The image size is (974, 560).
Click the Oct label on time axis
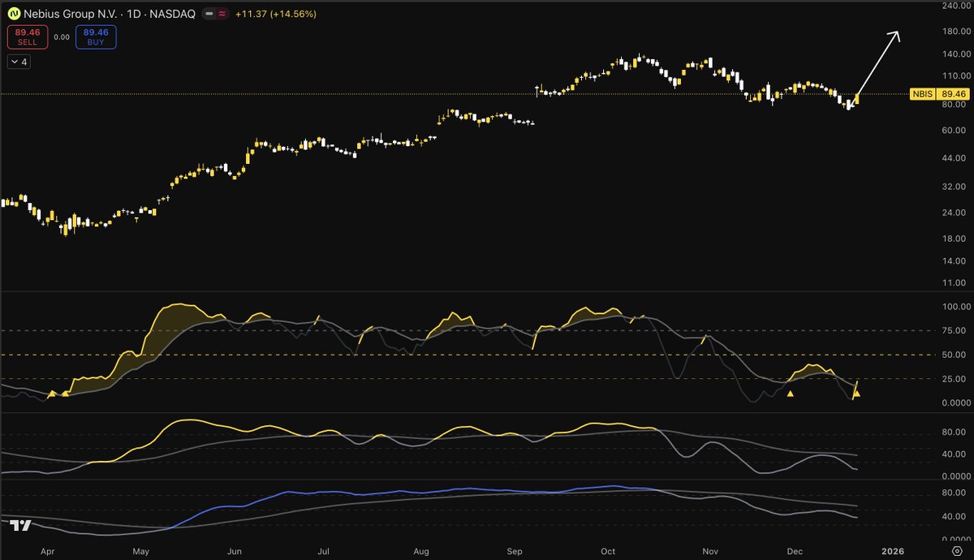tap(608, 550)
